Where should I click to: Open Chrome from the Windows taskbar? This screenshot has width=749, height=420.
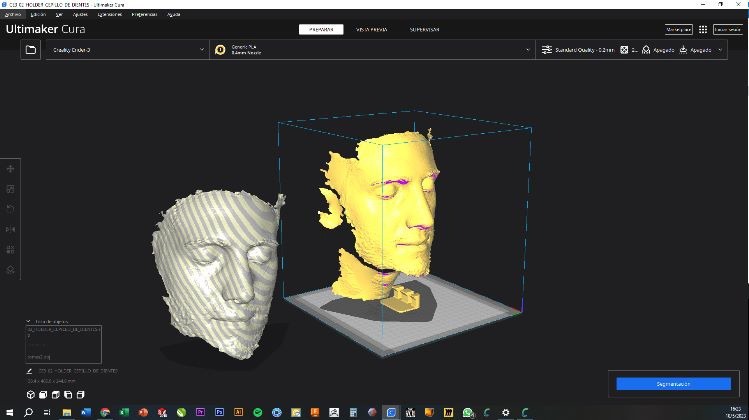coord(105,412)
